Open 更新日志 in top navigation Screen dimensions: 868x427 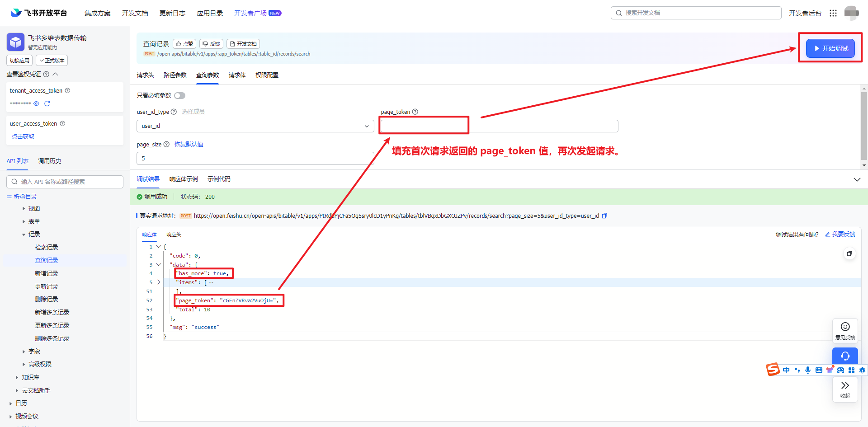pyautogui.click(x=172, y=13)
